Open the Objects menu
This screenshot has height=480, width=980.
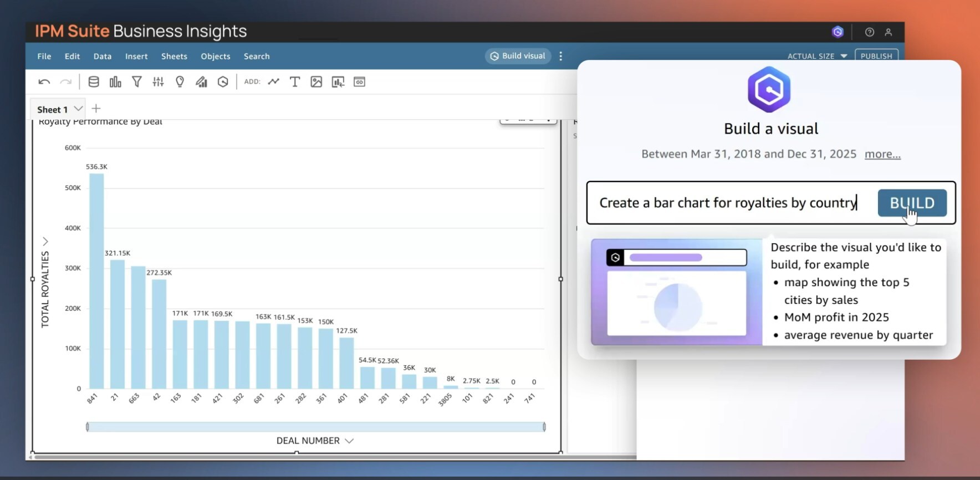[x=216, y=56]
